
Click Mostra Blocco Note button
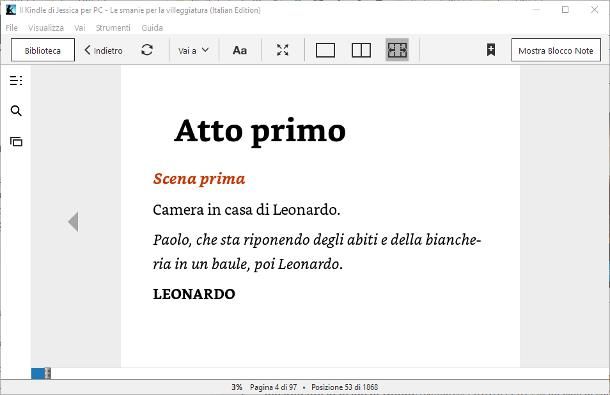556,50
